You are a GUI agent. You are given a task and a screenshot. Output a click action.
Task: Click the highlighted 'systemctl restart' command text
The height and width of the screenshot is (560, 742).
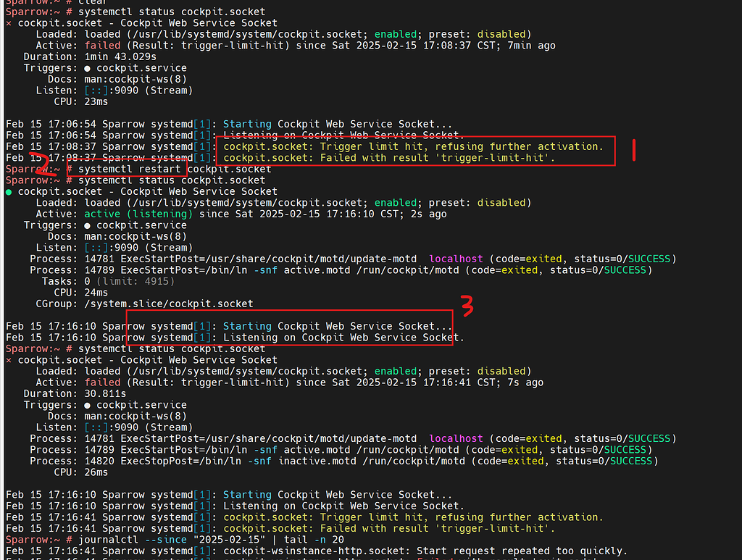[127, 169]
